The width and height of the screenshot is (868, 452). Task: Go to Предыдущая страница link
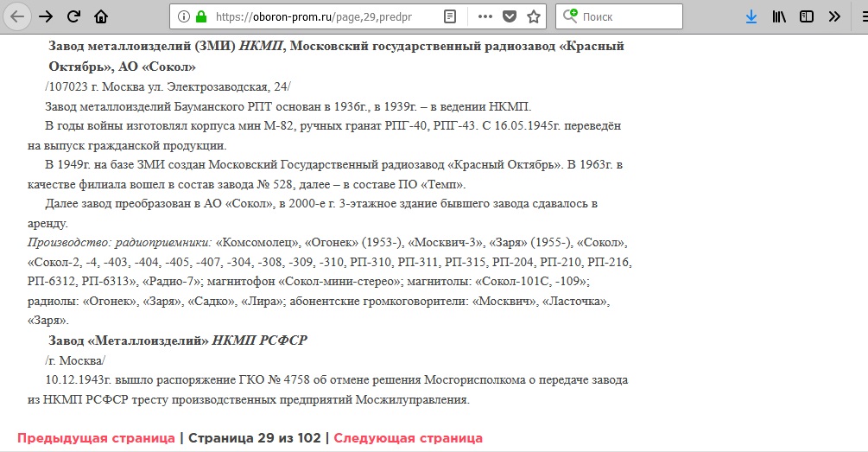coord(96,438)
